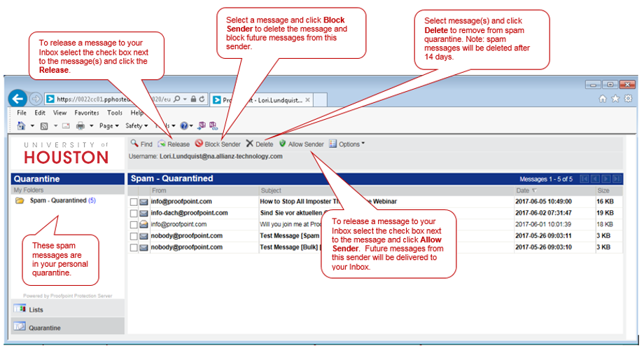
Task: Switch to the Lori.Lundquist browser tab
Action: (x=262, y=100)
